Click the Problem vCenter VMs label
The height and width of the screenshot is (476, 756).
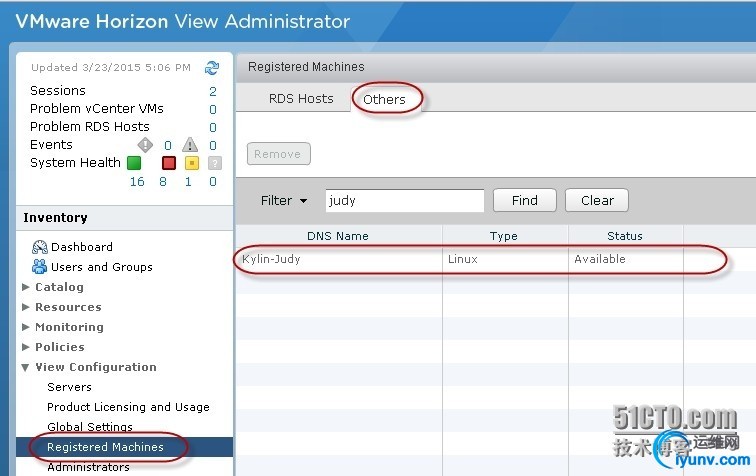coord(97,109)
